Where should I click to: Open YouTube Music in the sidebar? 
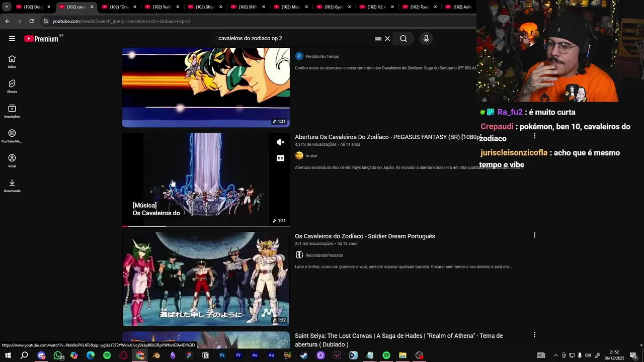(x=12, y=136)
